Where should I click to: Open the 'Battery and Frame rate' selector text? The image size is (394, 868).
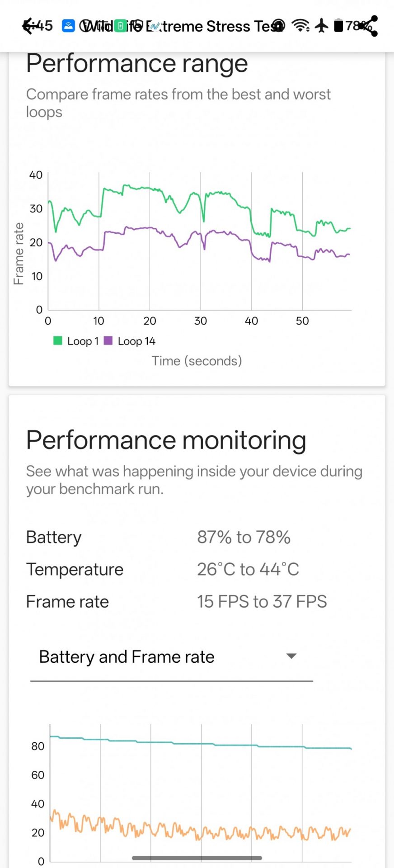point(127,657)
